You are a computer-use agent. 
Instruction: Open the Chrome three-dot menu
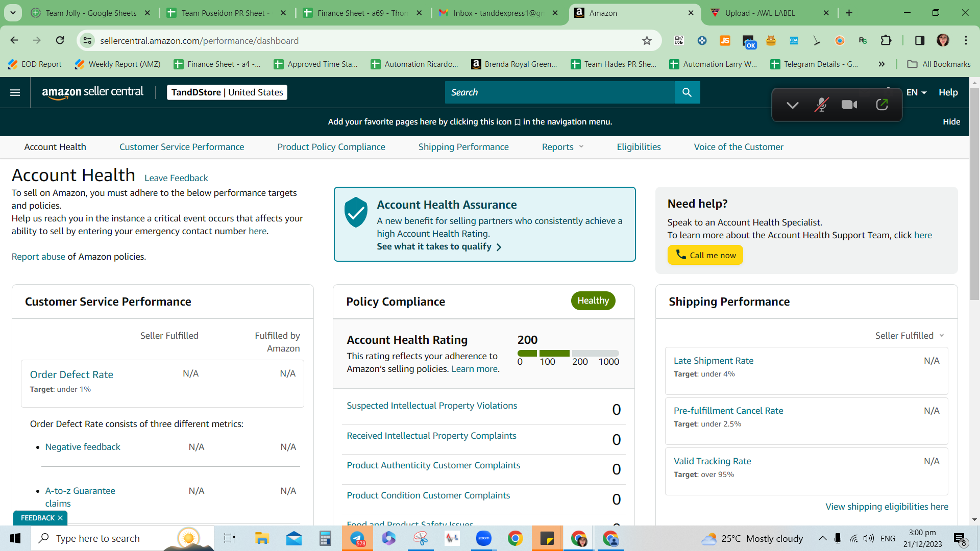[966, 40]
